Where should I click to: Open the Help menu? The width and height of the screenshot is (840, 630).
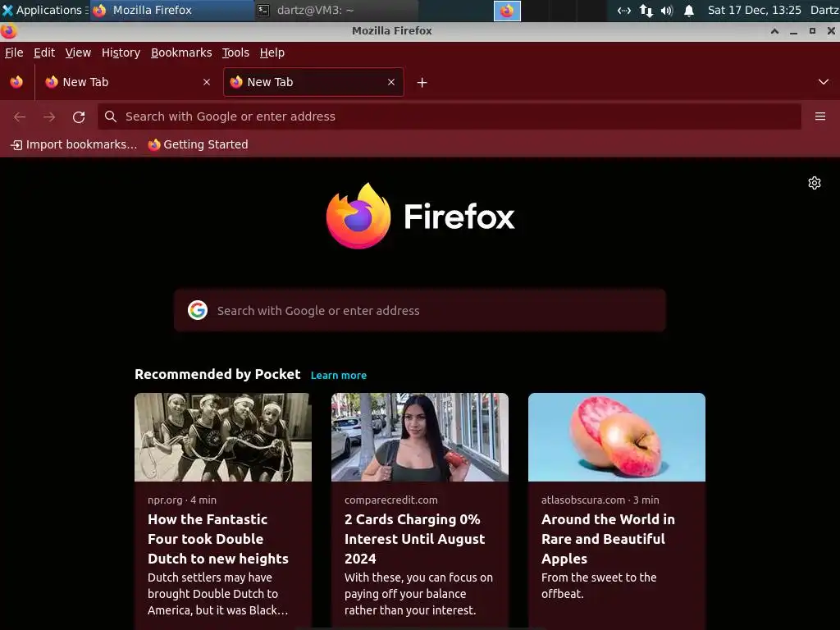click(x=272, y=52)
